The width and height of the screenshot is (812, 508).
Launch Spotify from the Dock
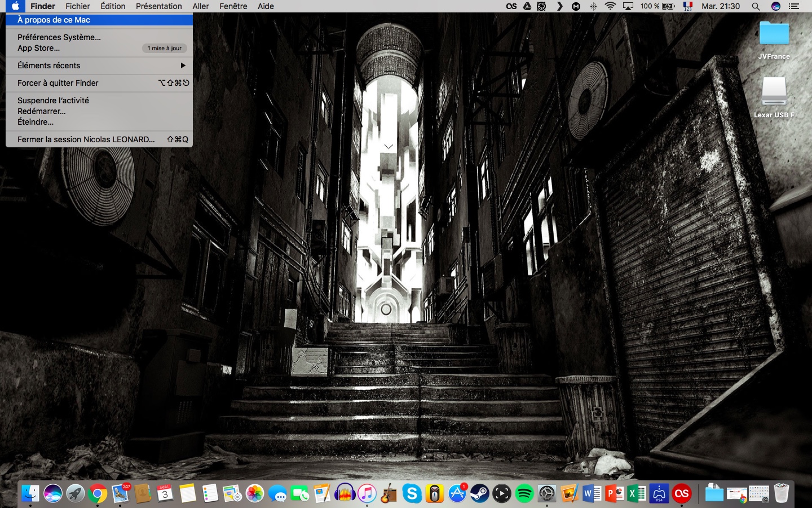coord(524,494)
